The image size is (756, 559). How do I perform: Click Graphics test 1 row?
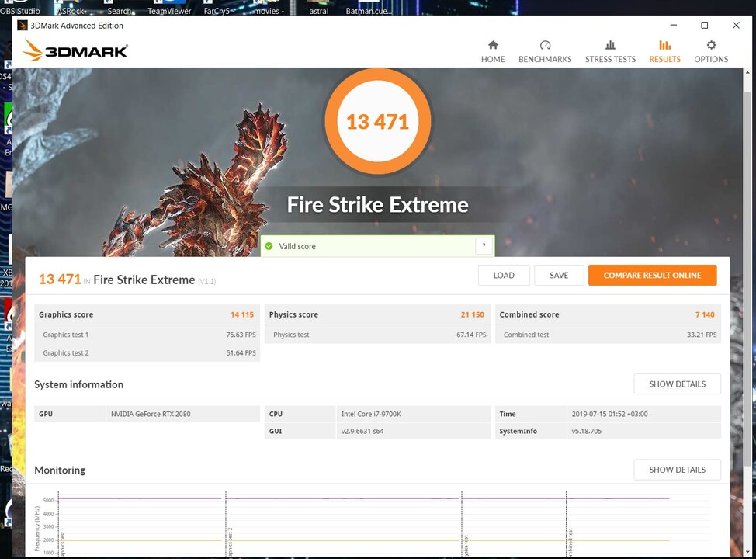point(147,335)
